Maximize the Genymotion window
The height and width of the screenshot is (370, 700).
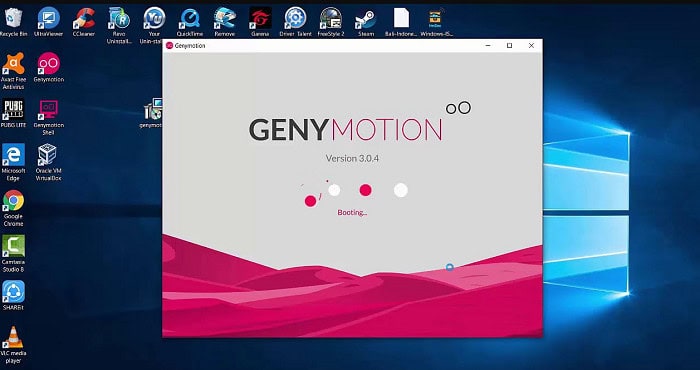[x=509, y=46]
